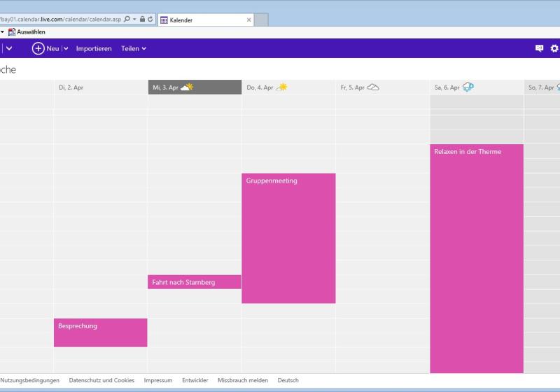Screen dimensions: 560x392
Task: Open the Datenschutz und Cookies link
Action: tap(101, 380)
